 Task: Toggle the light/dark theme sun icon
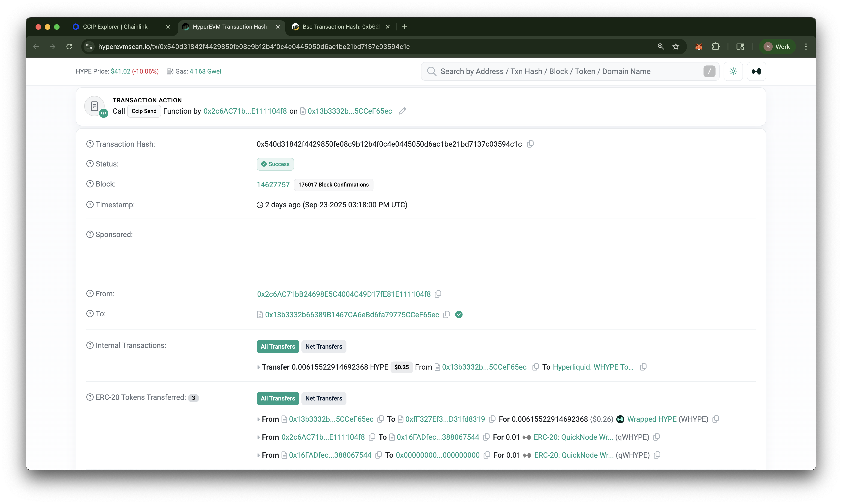coord(733,71)
